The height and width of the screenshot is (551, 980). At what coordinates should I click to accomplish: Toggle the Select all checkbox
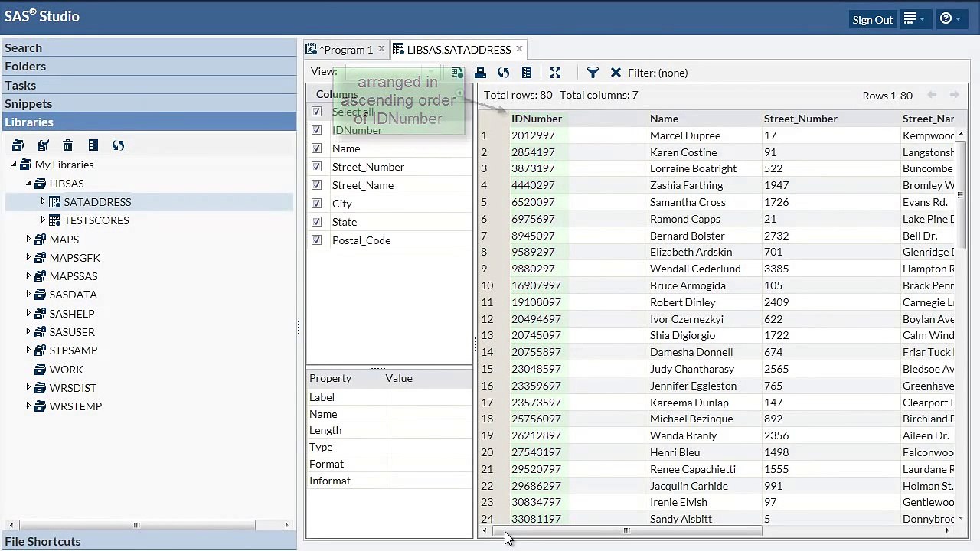(x=316, y=111)
